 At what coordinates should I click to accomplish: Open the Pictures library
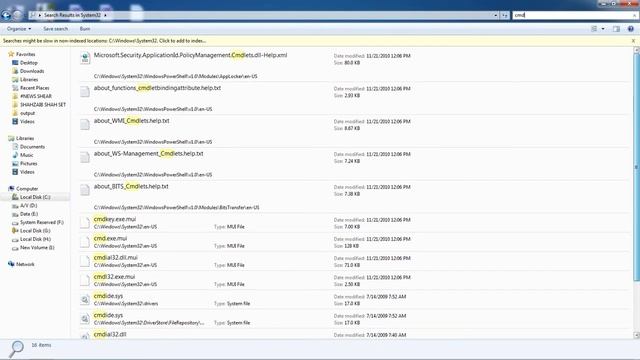click(x=28, y=164)
